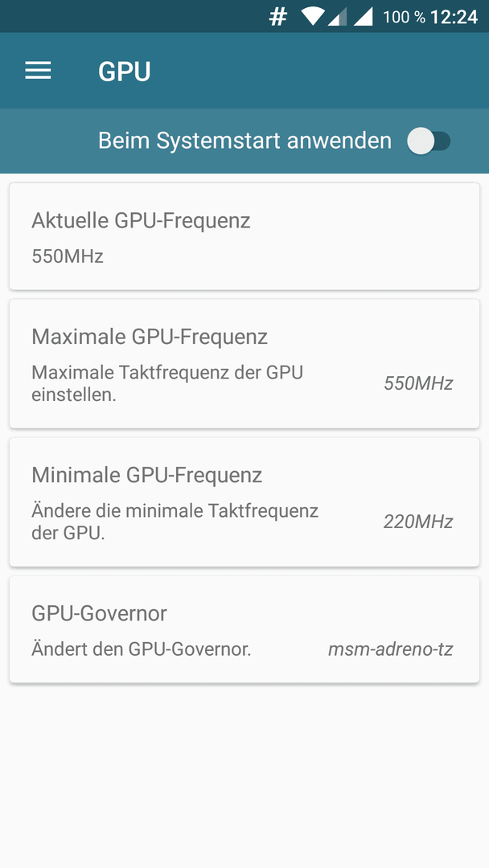
Task: Tap the GPU title in the toolbar
Action: (125, 72)
